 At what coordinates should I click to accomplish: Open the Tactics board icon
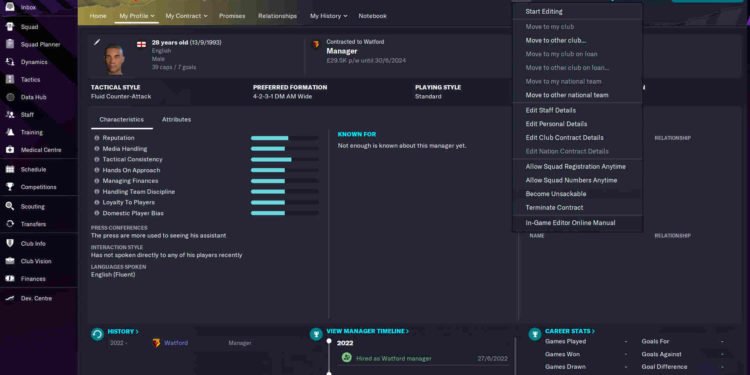[x=10, y=79]
